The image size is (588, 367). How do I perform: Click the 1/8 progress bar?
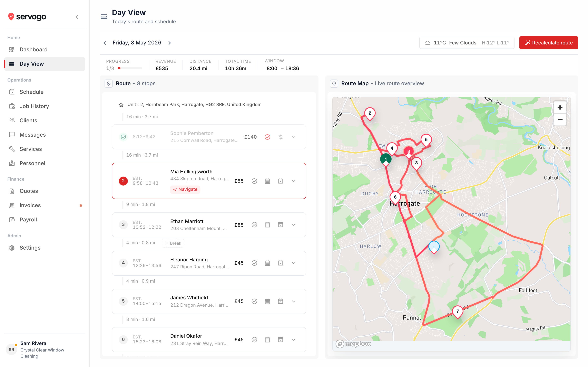point(130,68)
